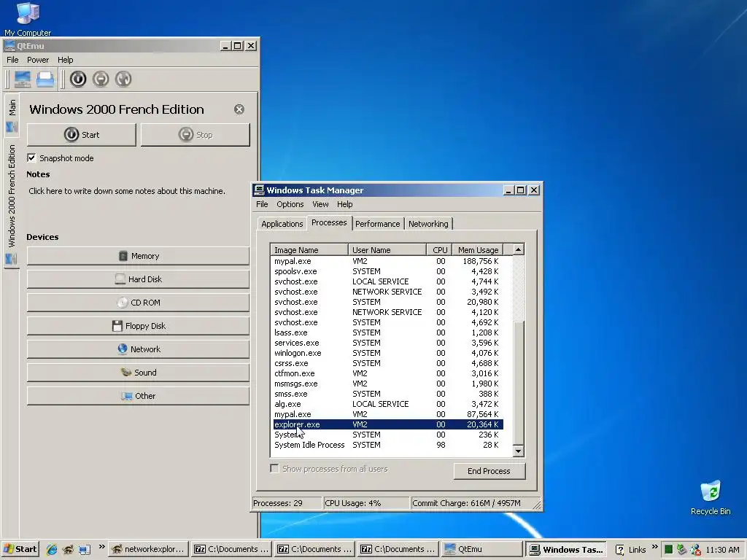Select the winlogon.exe process row

click(388, 353)
